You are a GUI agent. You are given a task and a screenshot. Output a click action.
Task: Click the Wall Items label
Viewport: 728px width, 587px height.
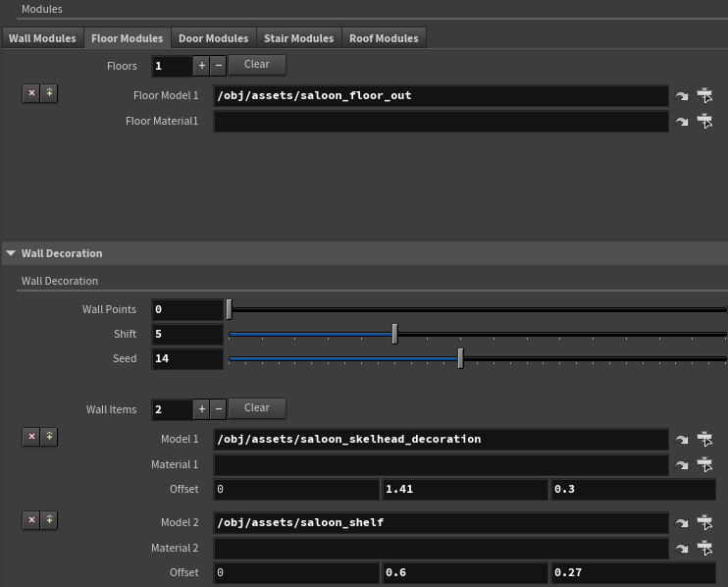[x=111, y=409]
